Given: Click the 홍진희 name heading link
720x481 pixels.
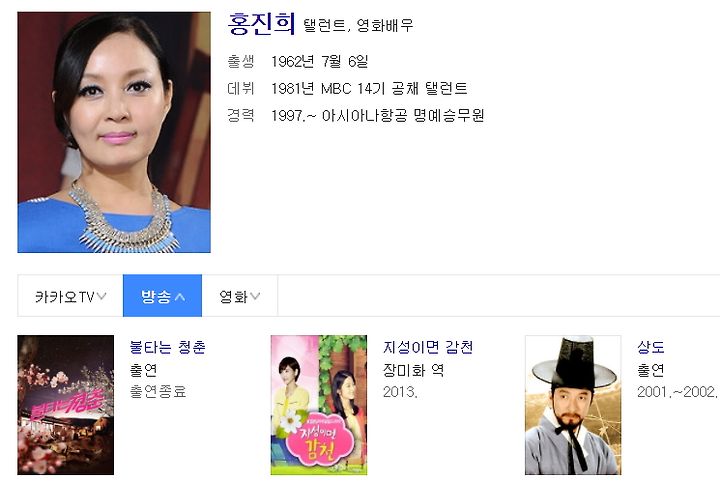Looking at the screenshot, I should coord(261,23).
